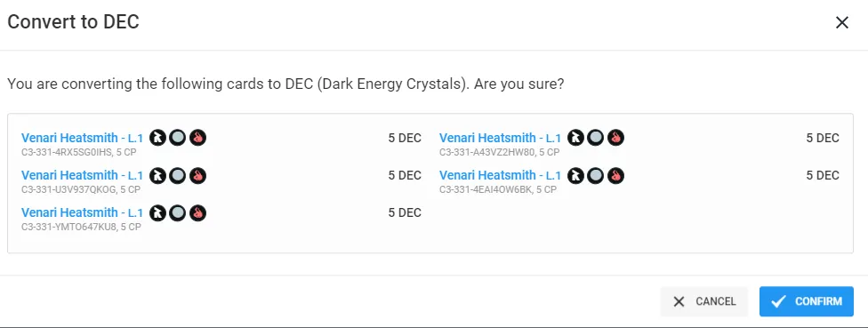The image size is (868, 328).
Task: Click the fire element icon for card 4RX5SG0IHS
Action: [197, 138]
